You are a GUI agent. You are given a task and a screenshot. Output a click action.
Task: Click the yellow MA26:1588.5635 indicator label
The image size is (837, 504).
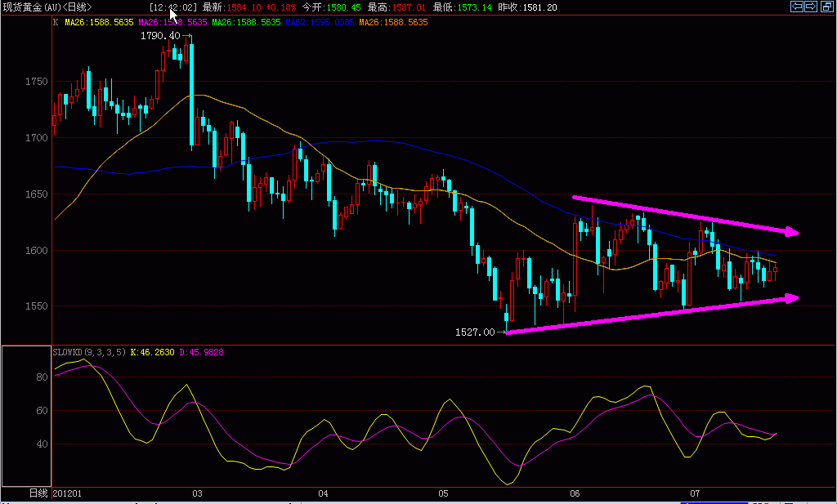tap(99, 22)
